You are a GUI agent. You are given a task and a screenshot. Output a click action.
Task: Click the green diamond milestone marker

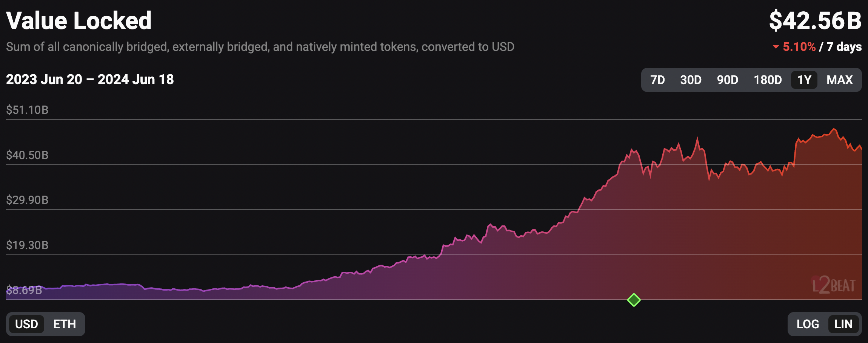point(634,300)
